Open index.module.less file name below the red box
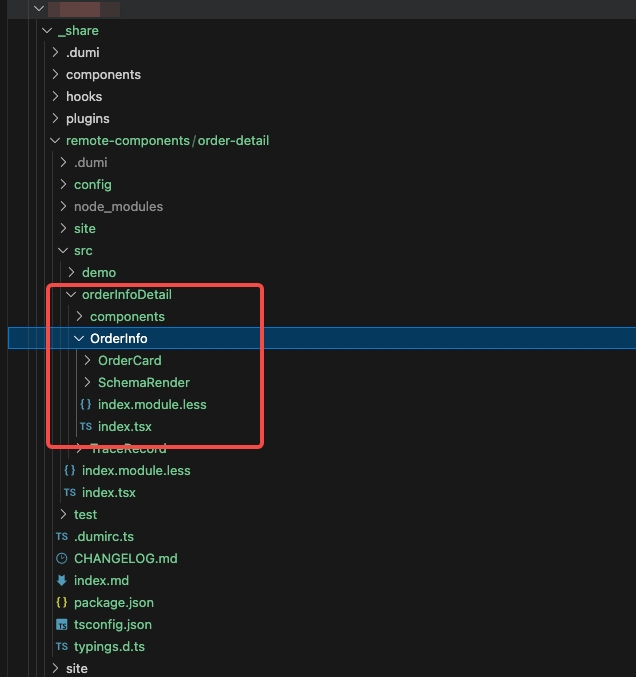The width and height of the screenshot is (636, 677). (x=136, y=471)
